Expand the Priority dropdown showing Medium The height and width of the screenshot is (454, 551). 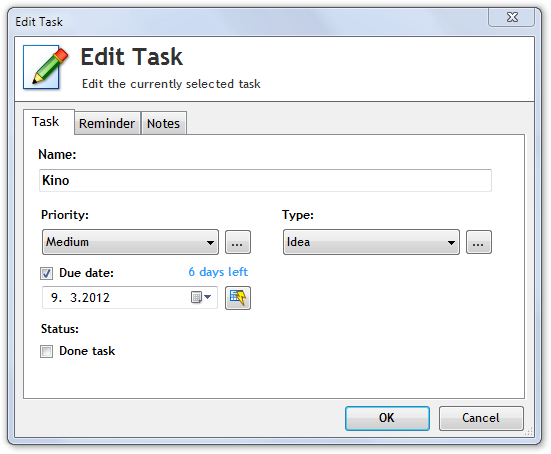pos(130,242)
